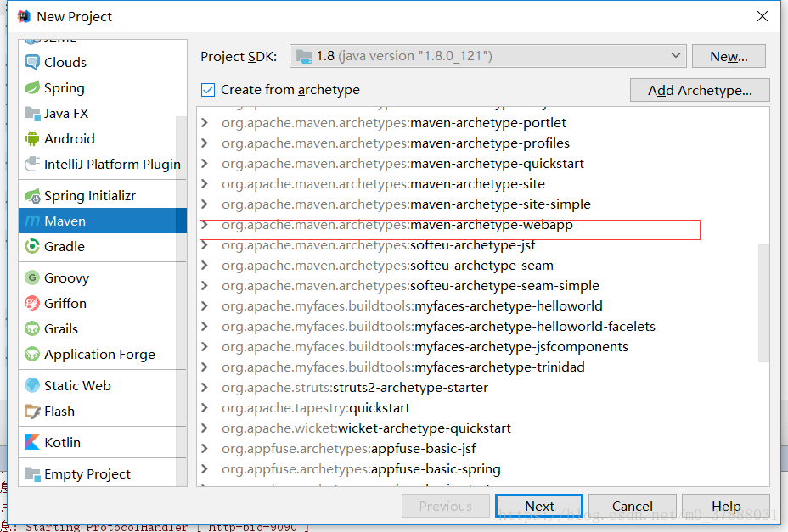788x532 pixels.
Task: Close the New Project dialog
Action: 762,17
